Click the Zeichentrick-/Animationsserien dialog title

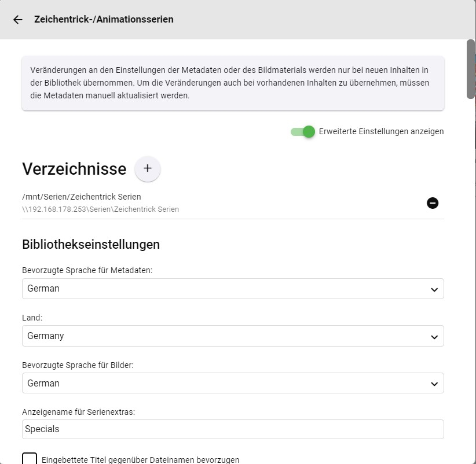click(x=104, y=20)
